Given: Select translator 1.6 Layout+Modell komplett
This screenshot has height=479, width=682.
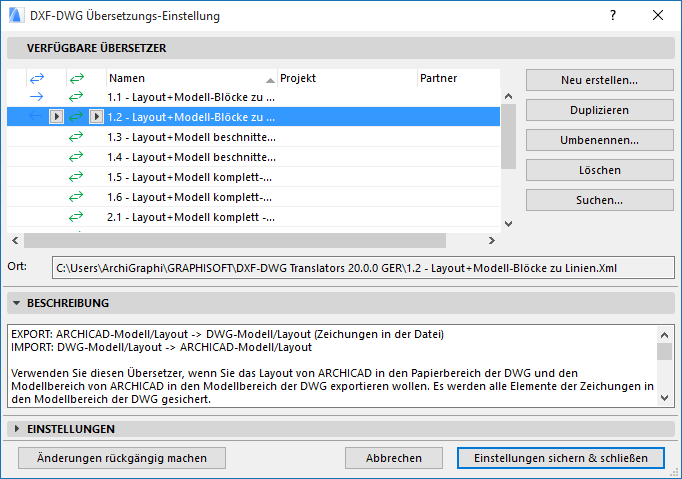Looking at the screenshot, I should (x=190, y=197).
